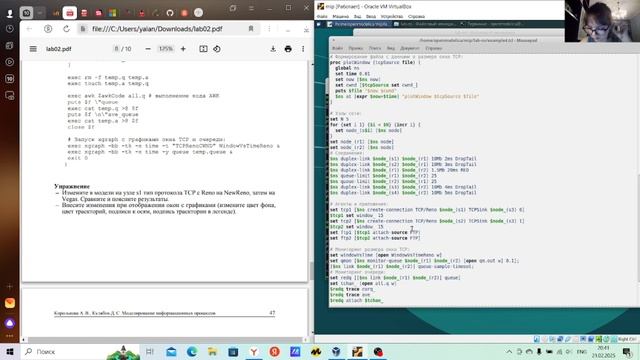Screen dimensions: 640x360
Task: Click Right Ctrl host key indicator
Action: click(627, 339)
